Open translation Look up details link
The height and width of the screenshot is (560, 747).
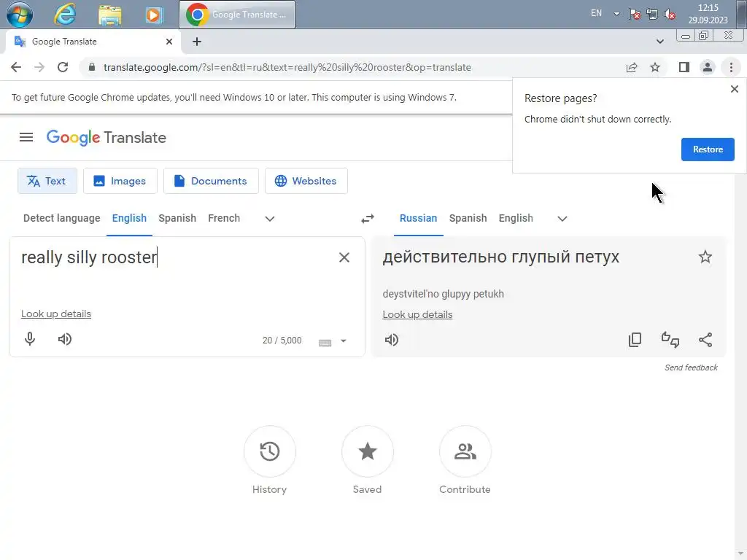417,314
